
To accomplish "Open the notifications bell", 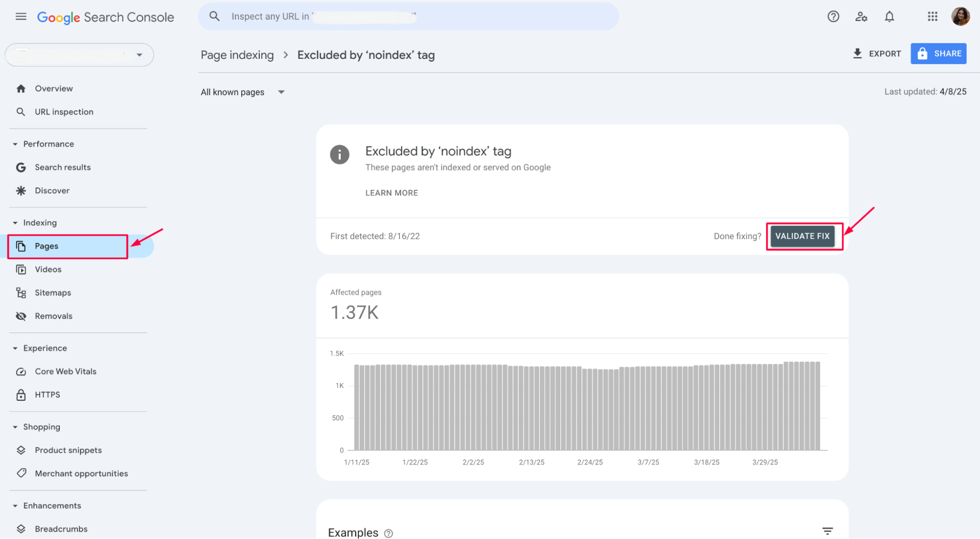I will (x=889, y=17).
